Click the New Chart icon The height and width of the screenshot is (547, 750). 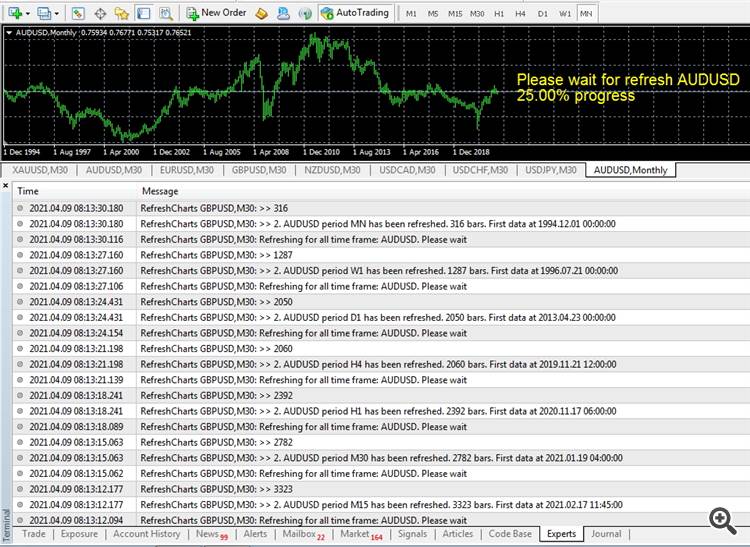click(x=15, y=13)
